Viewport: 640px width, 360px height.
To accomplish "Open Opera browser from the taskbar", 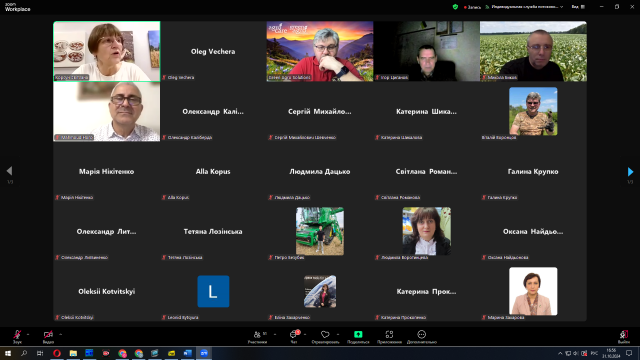I will tap(57, 353).
